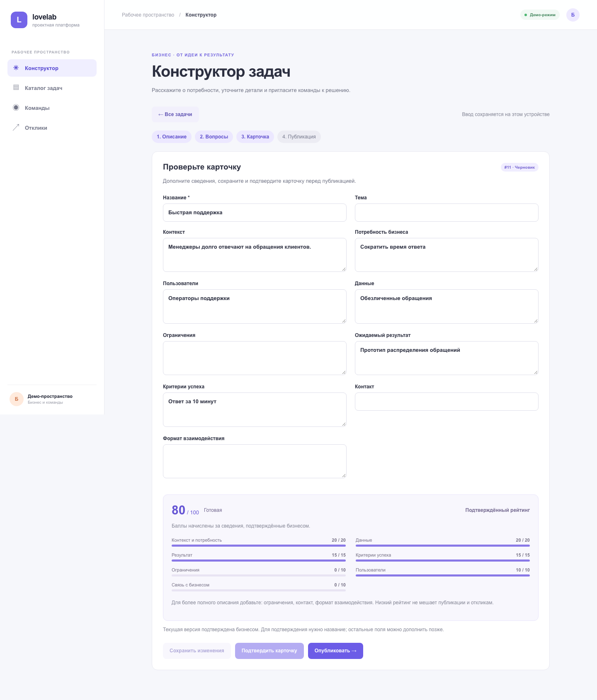Open Отклики in sidebar
The image size is (597, 700).
[52, 128]
